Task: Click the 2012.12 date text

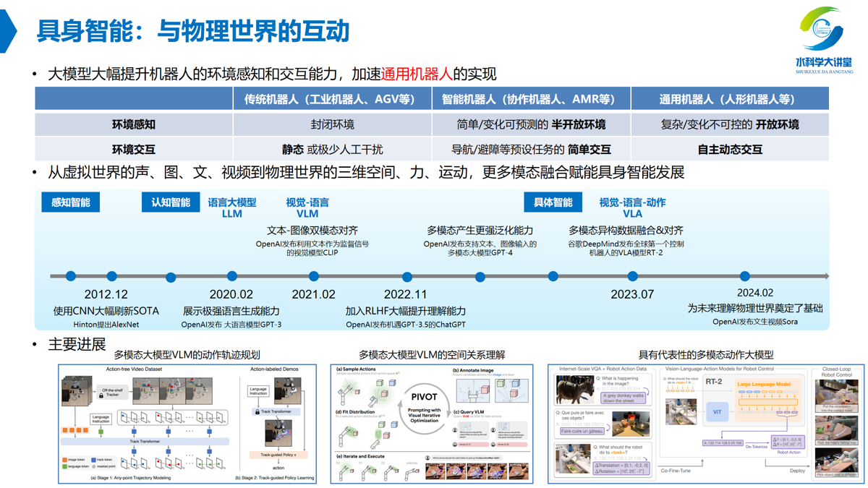Action: (106, 294)
